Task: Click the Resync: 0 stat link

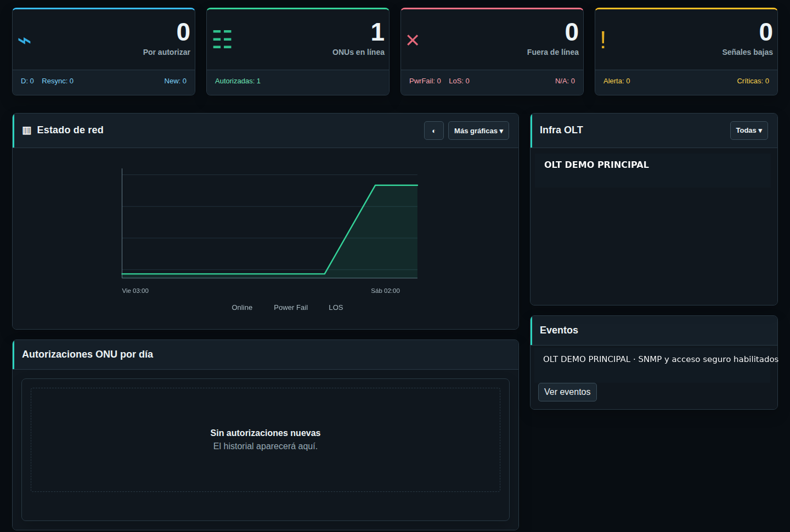Action: coord(58,81)
